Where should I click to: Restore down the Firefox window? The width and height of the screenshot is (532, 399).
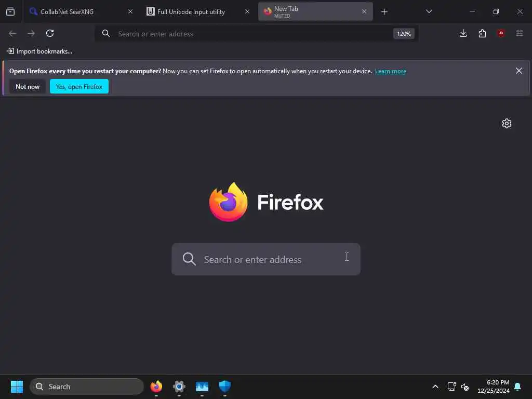[496, 11]
